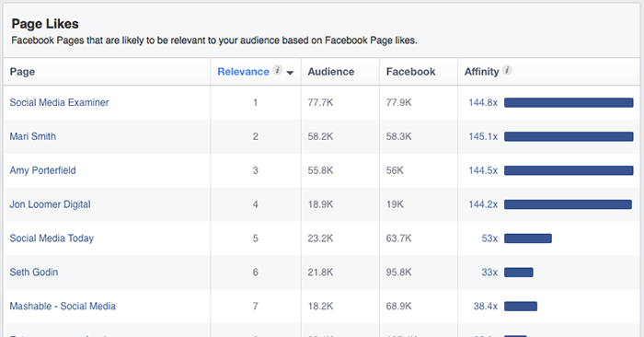
Task: Click the 33x affinity value
Action: [x=489, y=272]
